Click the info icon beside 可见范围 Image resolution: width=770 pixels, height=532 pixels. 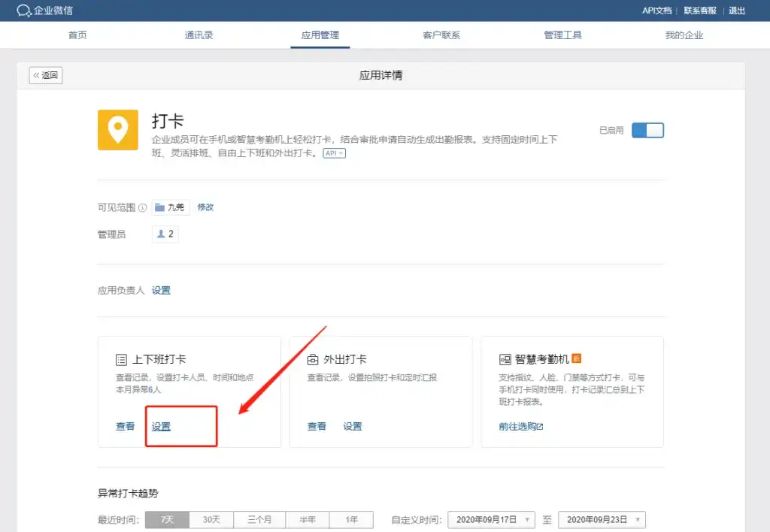(143, 208)
